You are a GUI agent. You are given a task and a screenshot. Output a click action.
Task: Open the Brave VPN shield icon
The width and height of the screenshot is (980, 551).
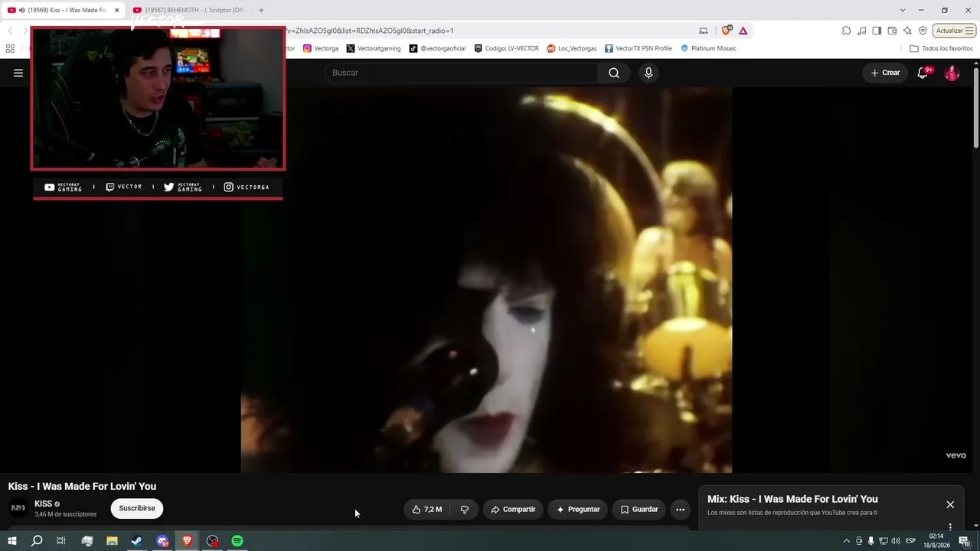pos(923,31)
